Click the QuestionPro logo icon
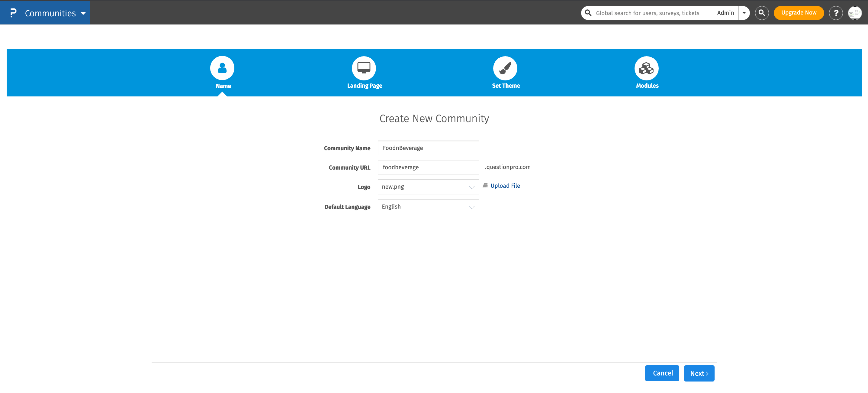Viewport: 868px width, 393px height. click(x=14, y=12)
